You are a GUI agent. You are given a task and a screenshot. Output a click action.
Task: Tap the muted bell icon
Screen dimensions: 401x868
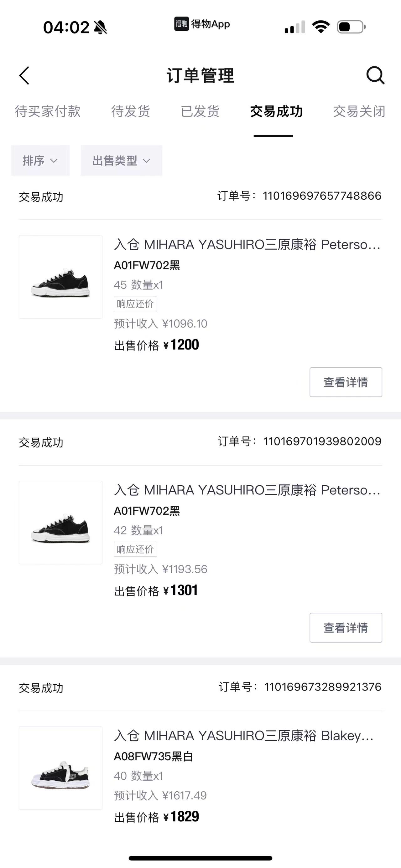100,27
